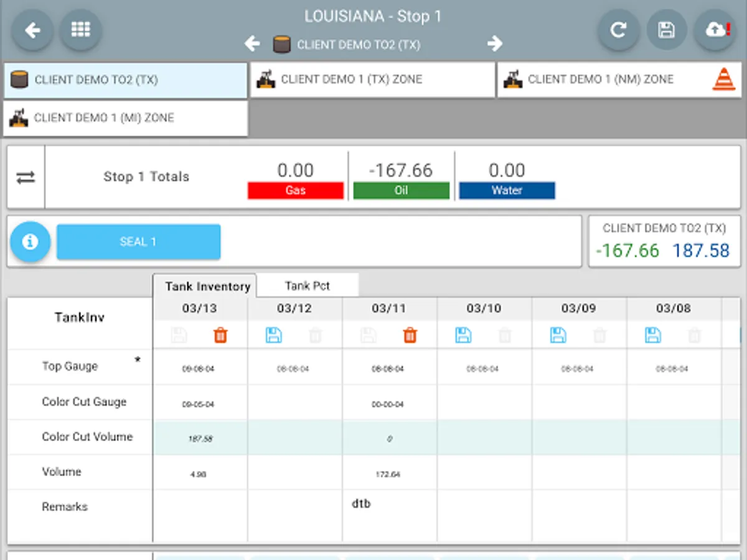The width and height of the screenshot is (747, 560).
Task: Go back using the top-left arrow button
Action: tap(32, 30)
